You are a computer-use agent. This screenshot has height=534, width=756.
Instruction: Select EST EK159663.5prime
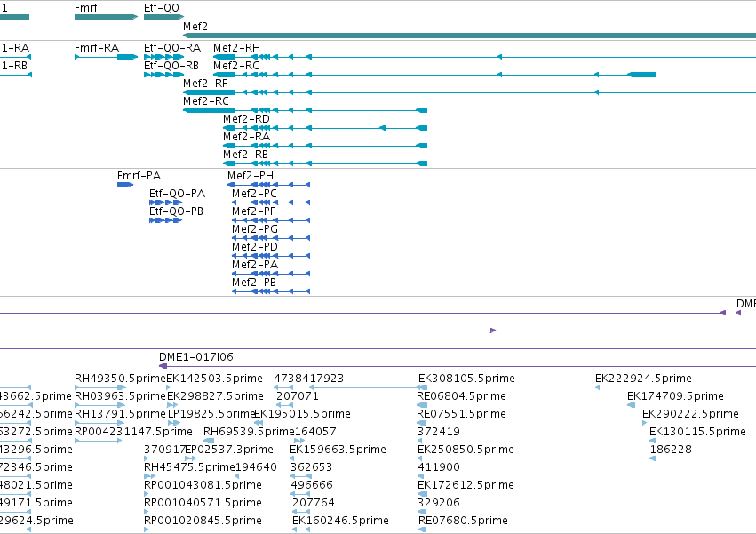coord(338,450)
